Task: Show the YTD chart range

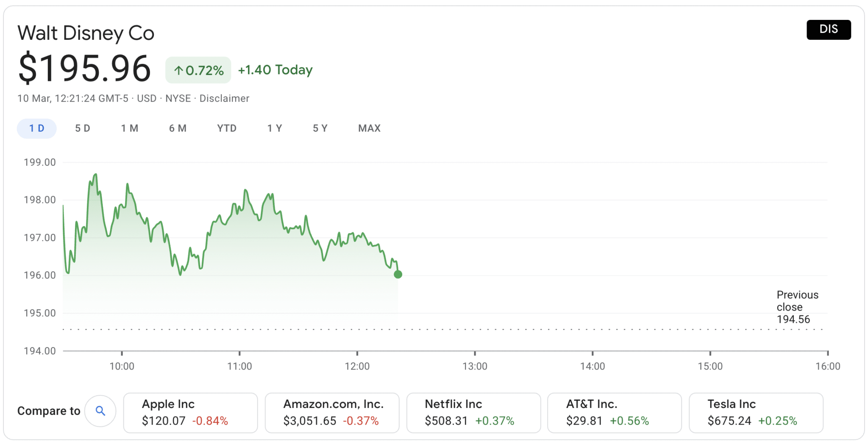Action: point(227,128)
